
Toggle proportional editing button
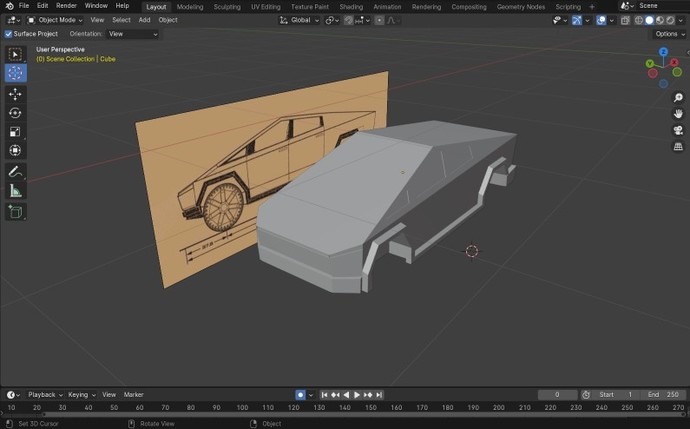(379, 20)
